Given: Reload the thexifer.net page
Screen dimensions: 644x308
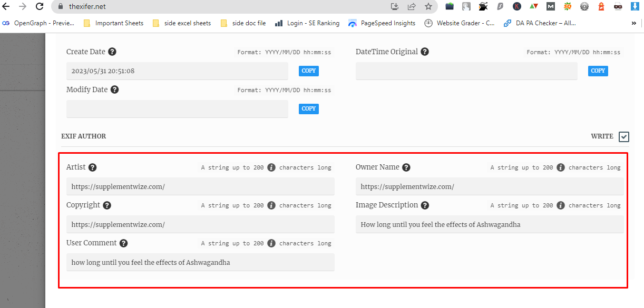Looking at the screenshot, I should pos(40,7).
